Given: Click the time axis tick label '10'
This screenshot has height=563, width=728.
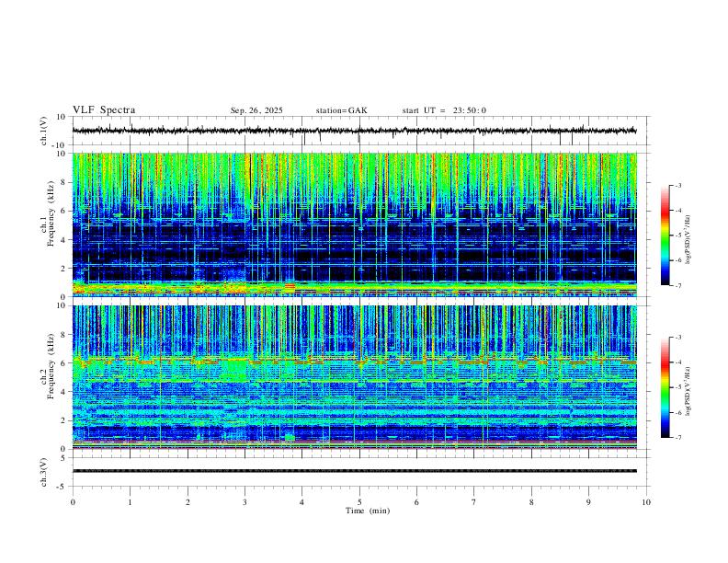Looking at the screenshot, I should point(646,502).
